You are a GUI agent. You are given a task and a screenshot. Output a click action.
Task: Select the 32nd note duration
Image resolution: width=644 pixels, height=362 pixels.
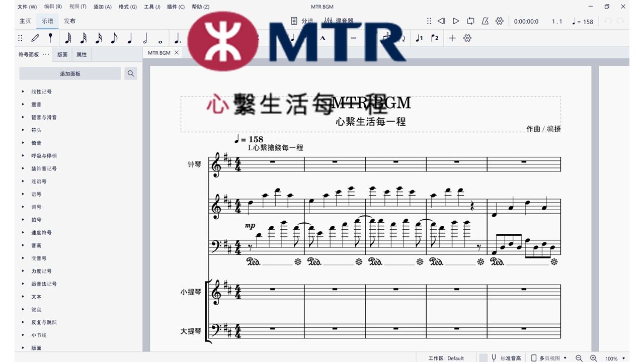pyautogui.click(x=84, y=38)
